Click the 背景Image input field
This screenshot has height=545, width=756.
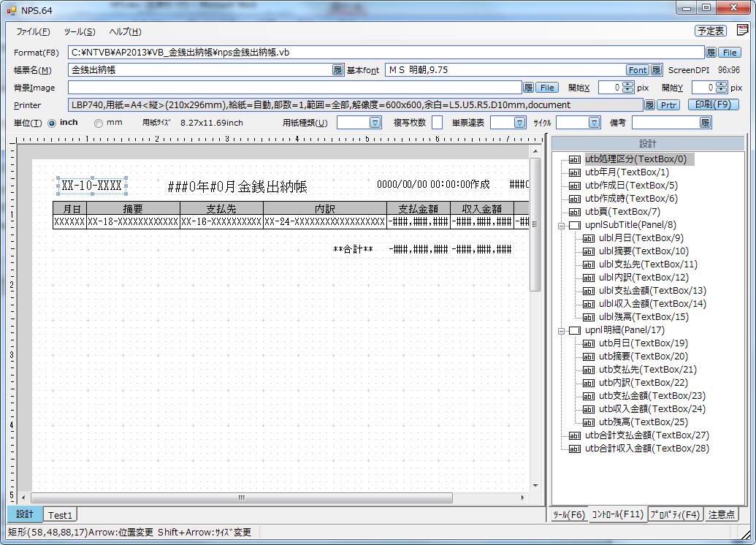coord(295,88)
